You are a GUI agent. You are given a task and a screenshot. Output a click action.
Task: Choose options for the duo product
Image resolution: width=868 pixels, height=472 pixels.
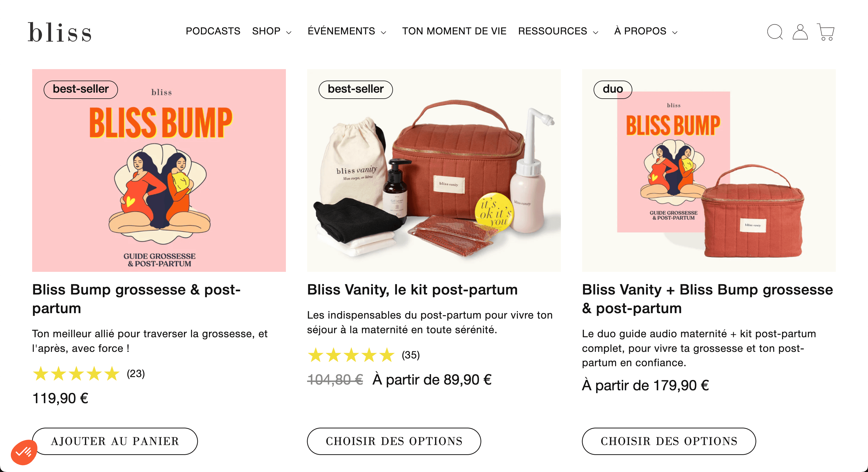669,441
